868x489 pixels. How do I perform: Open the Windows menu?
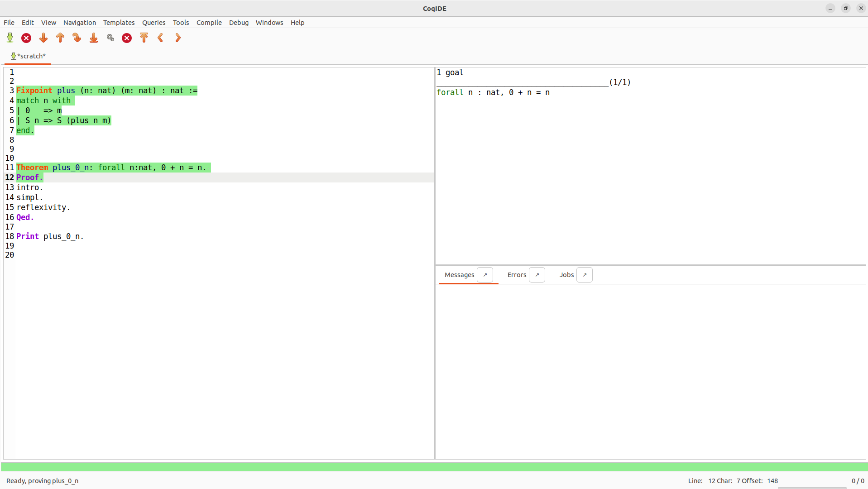coord(269,23)
